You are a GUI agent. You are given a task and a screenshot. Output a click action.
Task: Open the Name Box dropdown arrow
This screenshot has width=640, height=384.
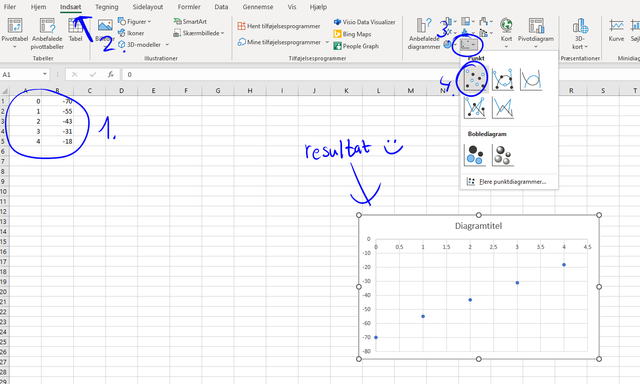click(x=44, y=74)
